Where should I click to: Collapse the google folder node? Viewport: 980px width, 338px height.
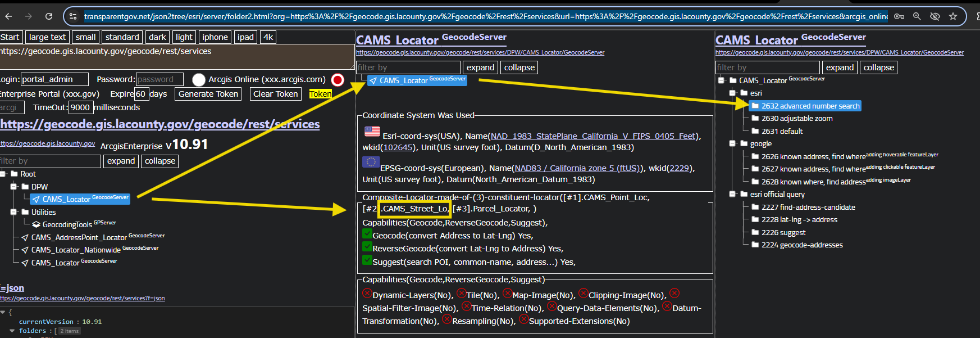732,144
